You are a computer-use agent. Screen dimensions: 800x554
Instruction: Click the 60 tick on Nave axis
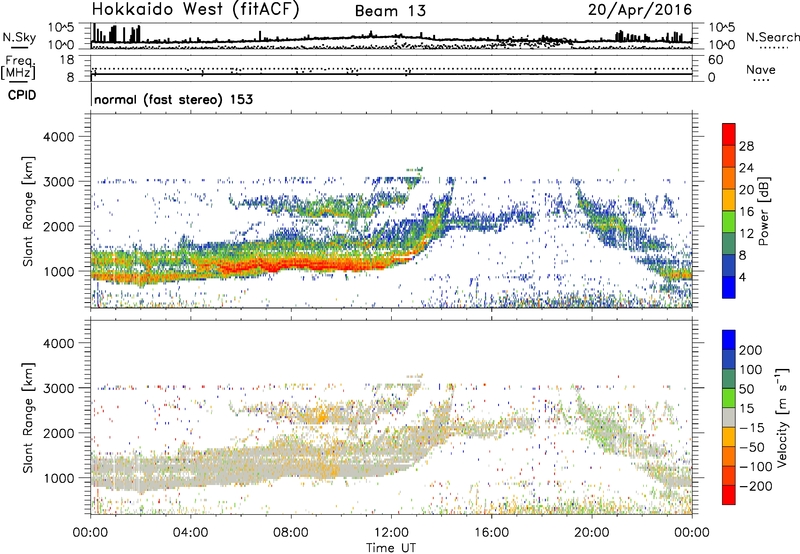click(x=715, y=60)
